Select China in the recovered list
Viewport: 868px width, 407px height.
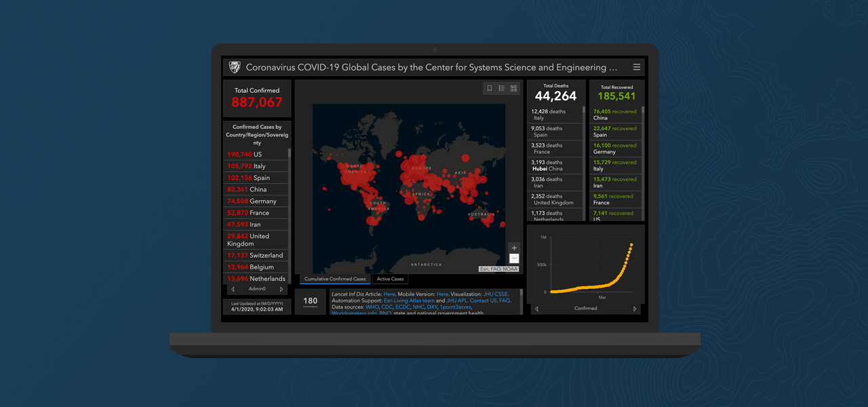click(614, 115)
